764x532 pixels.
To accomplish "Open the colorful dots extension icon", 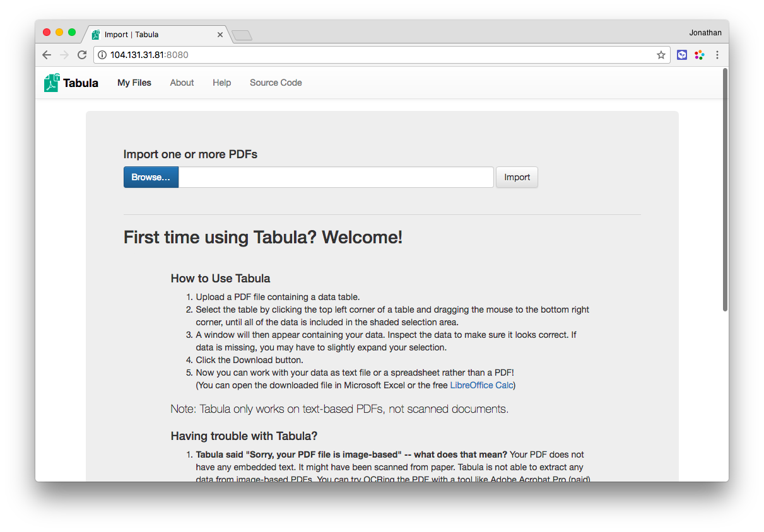I will coord(699,55).
